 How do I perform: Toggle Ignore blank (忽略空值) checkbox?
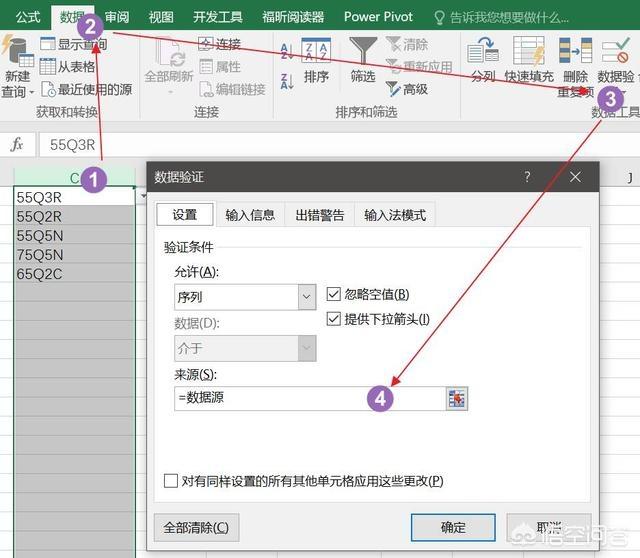click(333, 294)
